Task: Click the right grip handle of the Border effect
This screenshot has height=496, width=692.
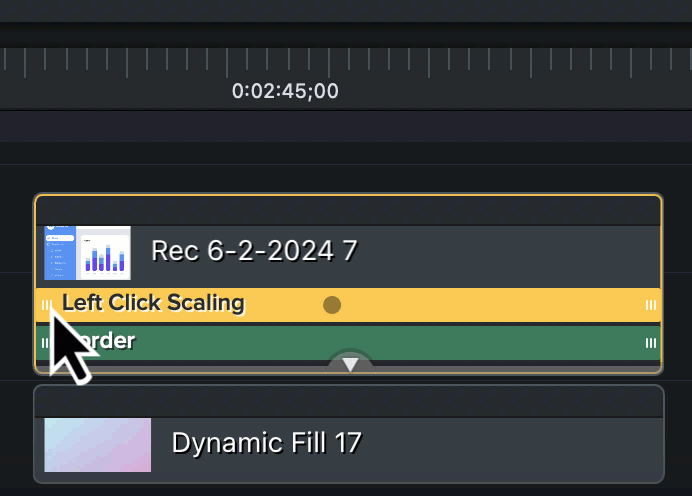Action: [651, 343]
